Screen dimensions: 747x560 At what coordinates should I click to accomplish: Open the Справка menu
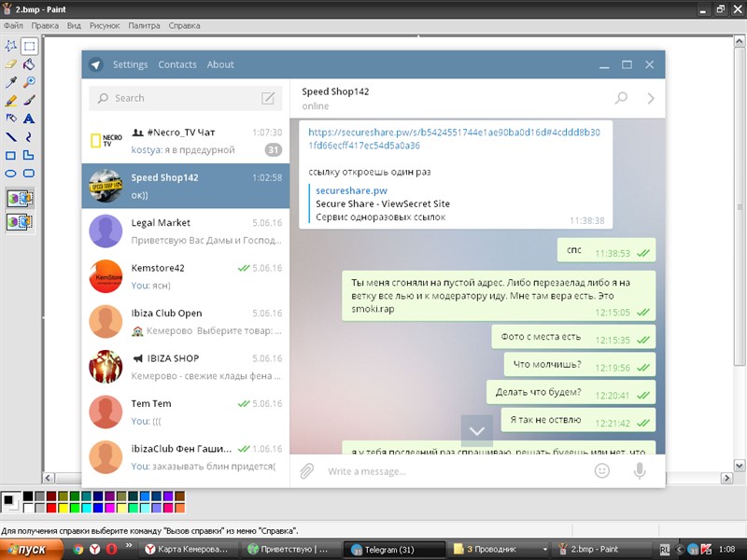184,26
